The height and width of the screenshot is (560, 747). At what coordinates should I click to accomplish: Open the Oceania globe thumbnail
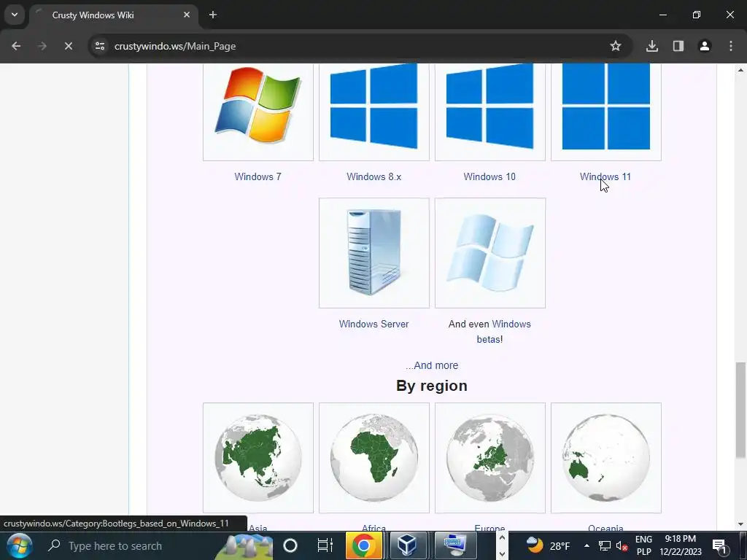coord(606,458)
